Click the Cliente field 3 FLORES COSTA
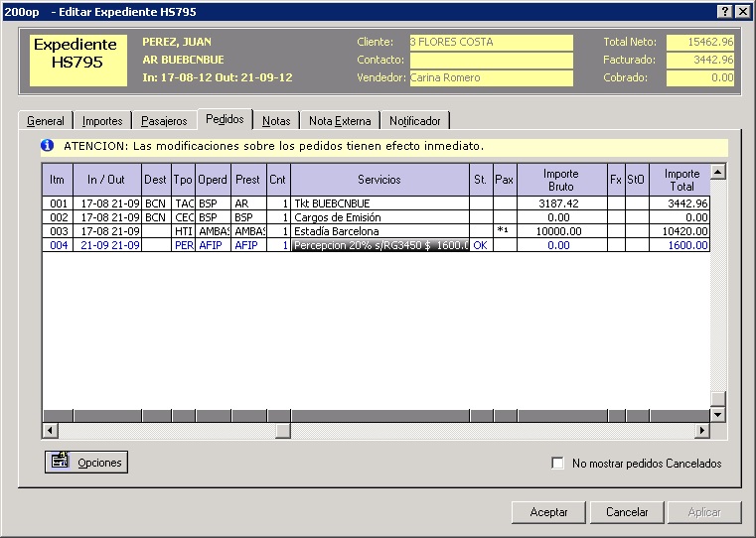 point(492,42)
